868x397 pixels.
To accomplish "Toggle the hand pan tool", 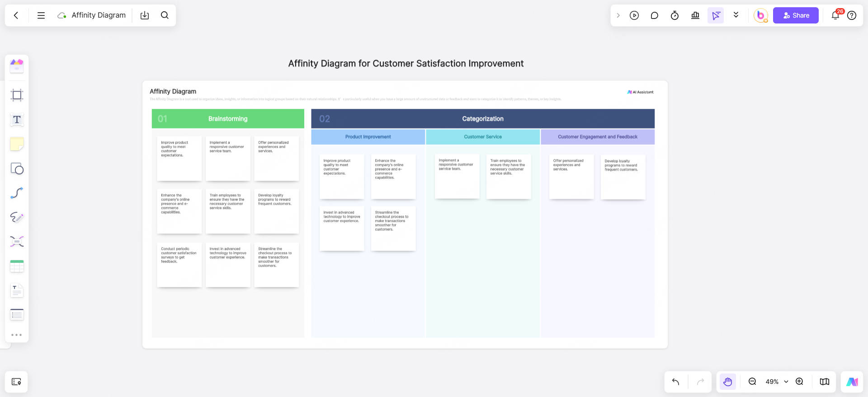I will click(727, 382).
